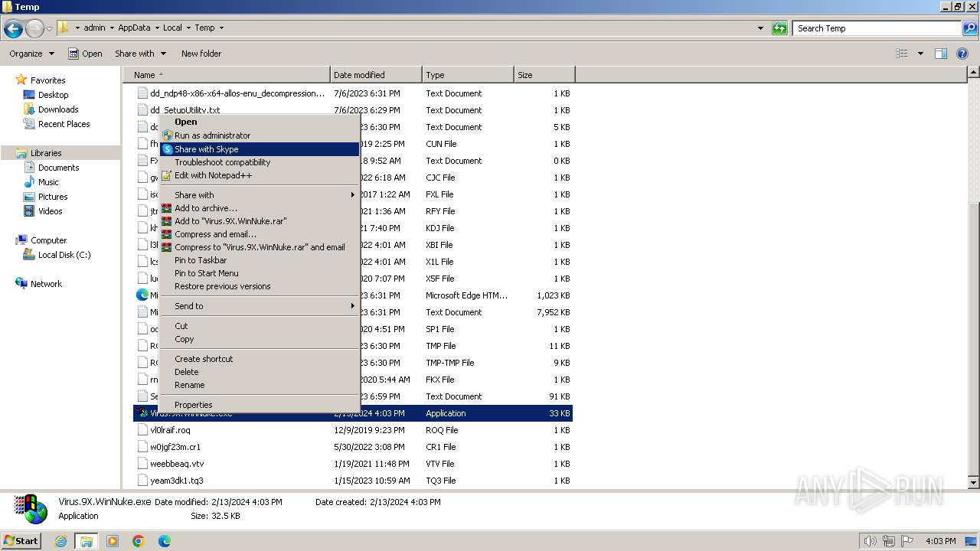
Task: Choose Troubleshoot compatibility
Action: pyautogui.click(x=259, y=162)
